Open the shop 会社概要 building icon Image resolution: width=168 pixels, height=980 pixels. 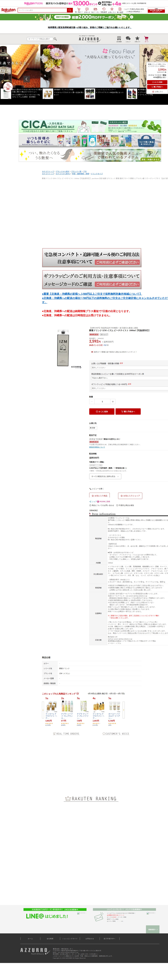pos(119,39)
